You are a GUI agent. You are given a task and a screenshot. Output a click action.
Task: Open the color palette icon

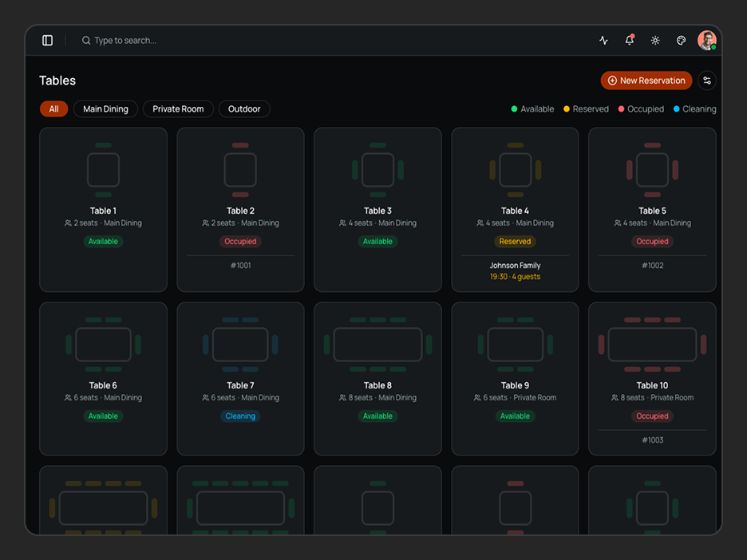pyautogui.click(x=681, y=41)
